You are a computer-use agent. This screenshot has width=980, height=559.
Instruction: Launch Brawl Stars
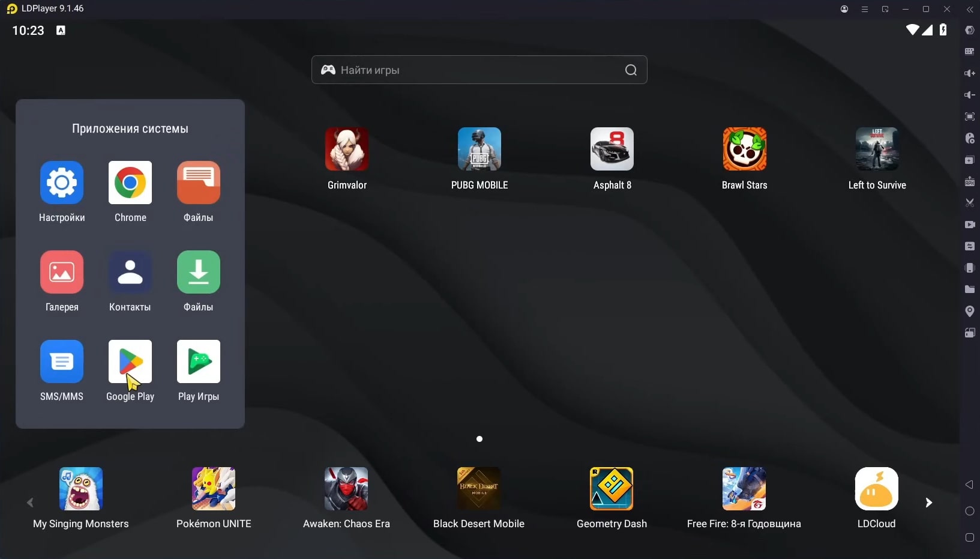(x=745, y=149)
